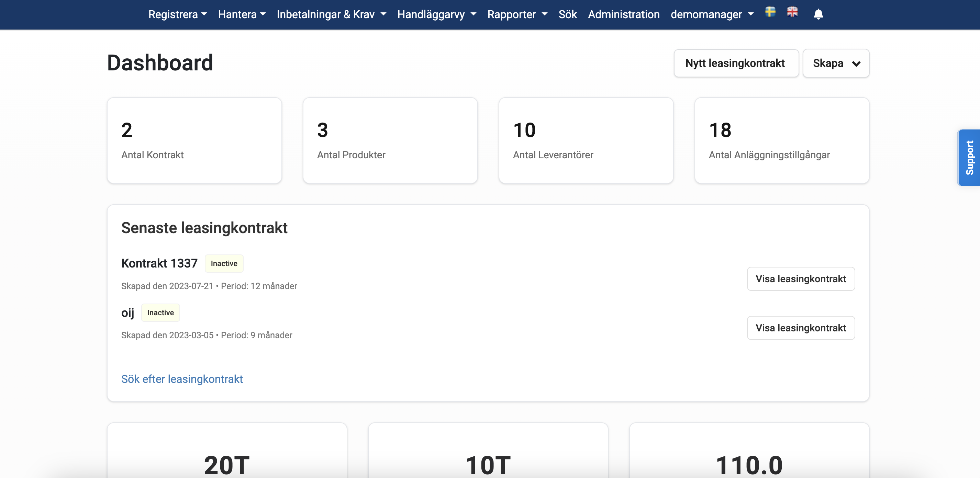Click the Kontrakt 1337 title
The width and height of the screenshot is (980, 478).
pyautogui.click(x=159, y=263)
